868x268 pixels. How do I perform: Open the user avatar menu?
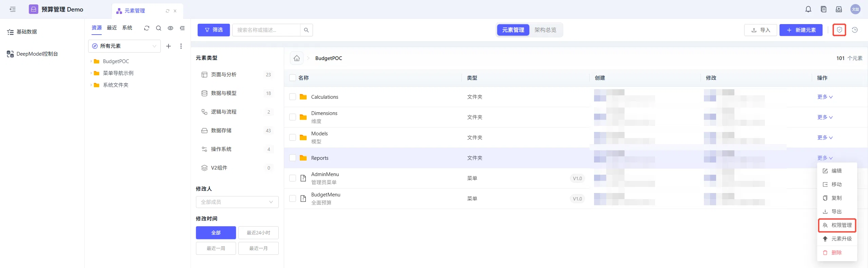pyautogui.click(x=855, y=9)
